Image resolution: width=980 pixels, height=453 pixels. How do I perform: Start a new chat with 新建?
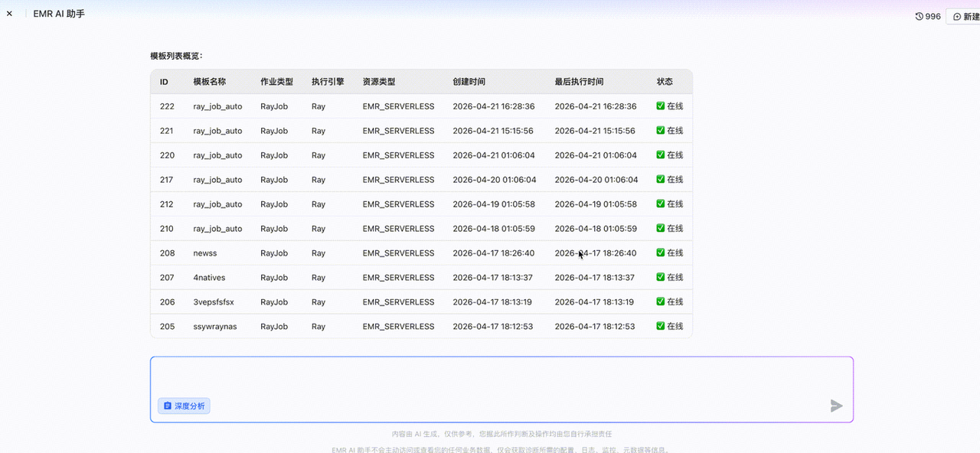965,16
